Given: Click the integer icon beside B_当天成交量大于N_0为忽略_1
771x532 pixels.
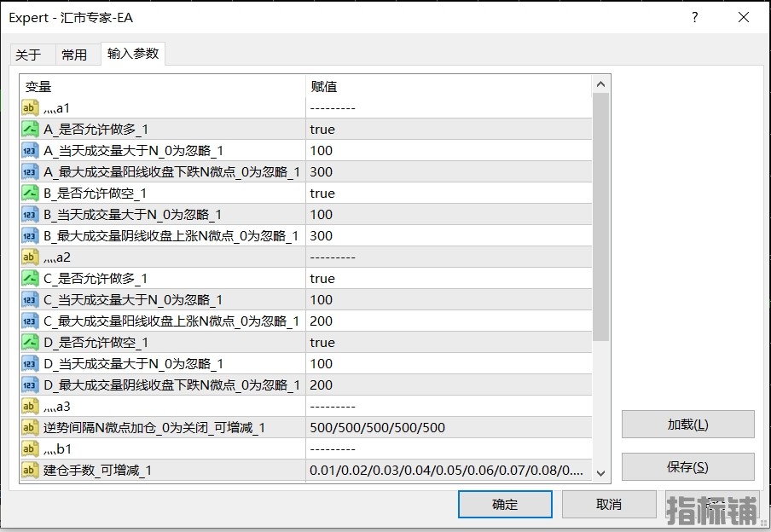Looking at the screenshot, I should (x=30, y=214).
